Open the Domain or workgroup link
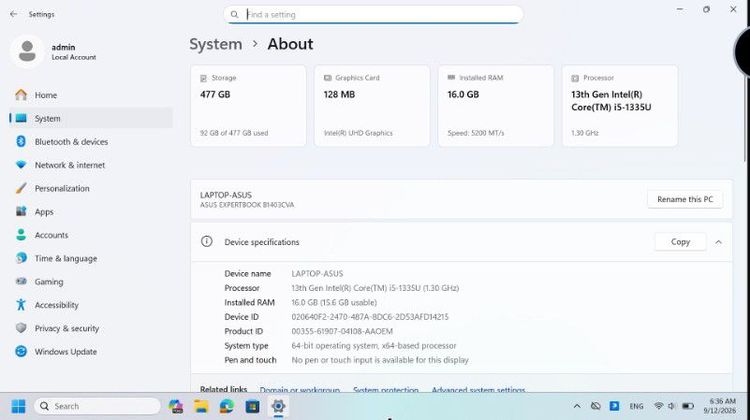This screenshot has height=420, width=750. tap(299, 390)
